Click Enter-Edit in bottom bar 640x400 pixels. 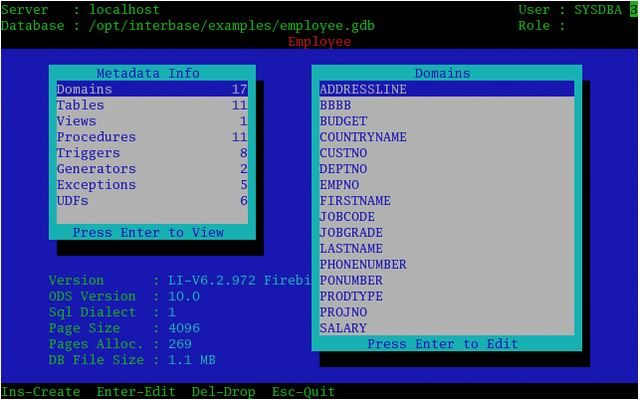[x=136, y=392]
